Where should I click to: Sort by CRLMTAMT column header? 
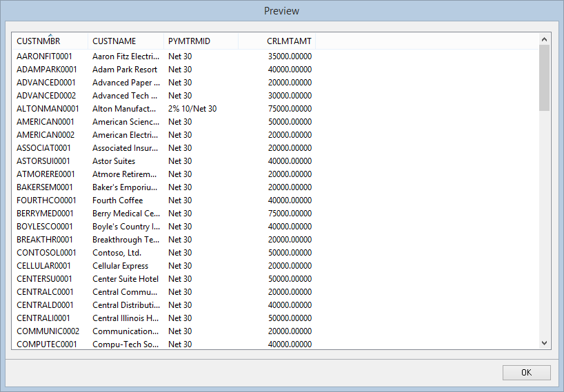[276, 41]
